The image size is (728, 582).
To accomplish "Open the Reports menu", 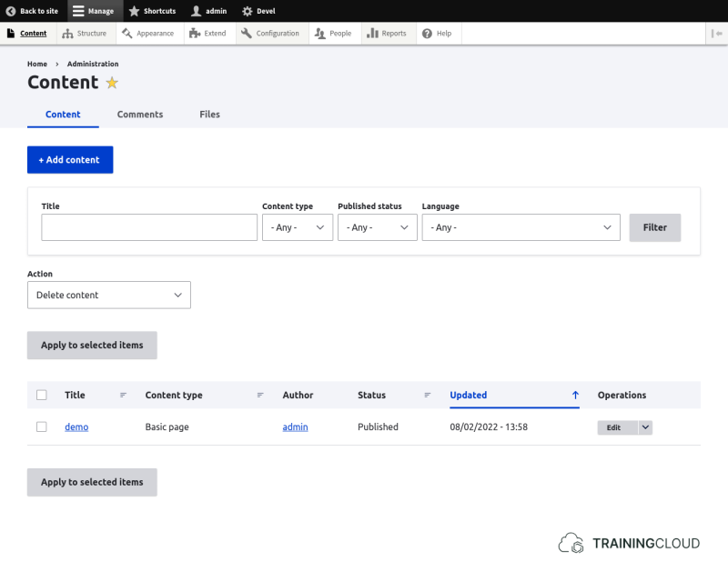I will (388, 34).
